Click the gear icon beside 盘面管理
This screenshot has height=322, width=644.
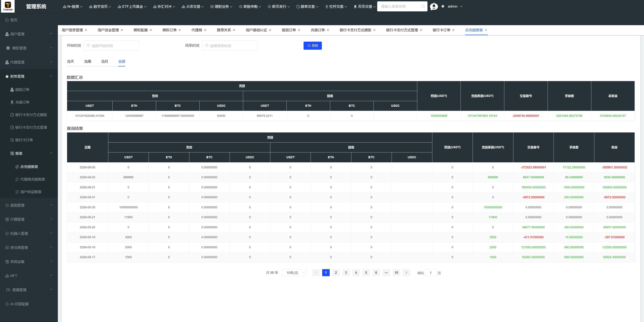(x=7, y=205)
